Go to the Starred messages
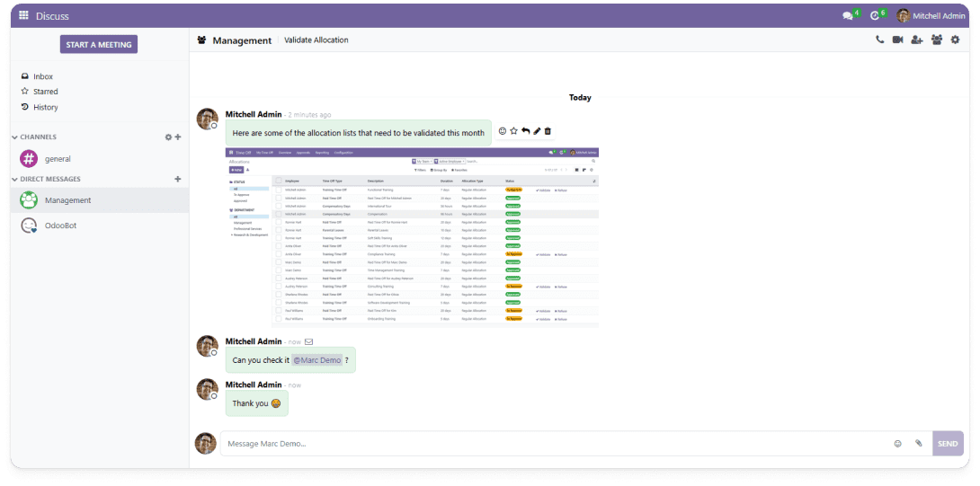This screenshot has width=980, height=486. (45, 92)
